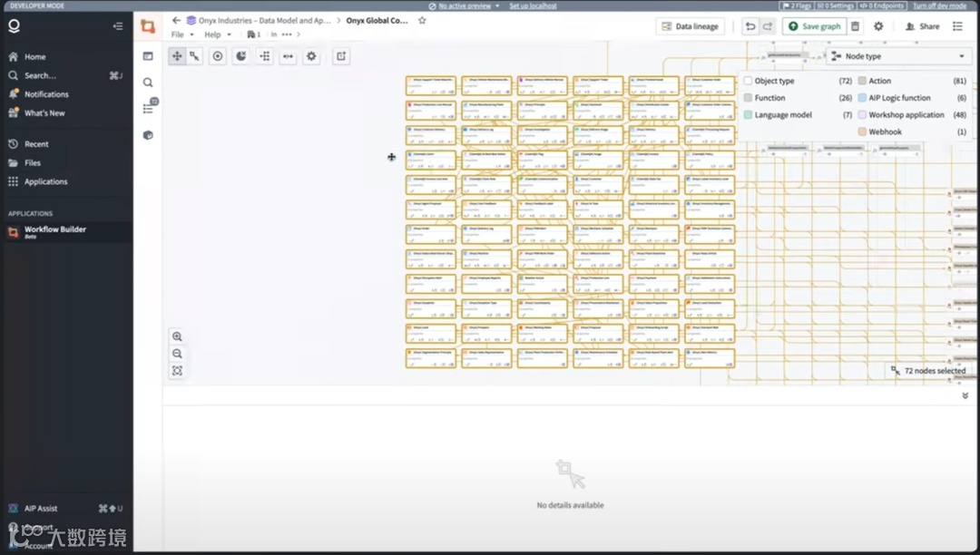Open the cube icon in left rail
The height and width of the screenshot is (555, 980).
click(x=148, y=135)
